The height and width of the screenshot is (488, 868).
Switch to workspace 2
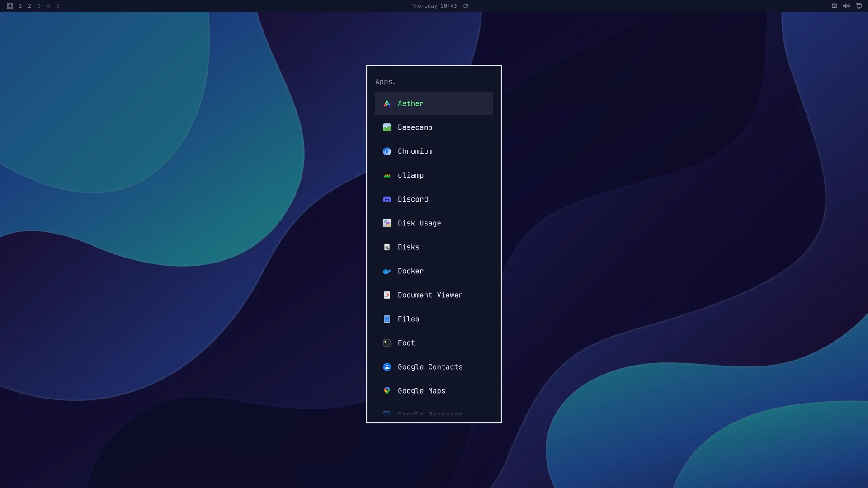click(x=29, y=6)
